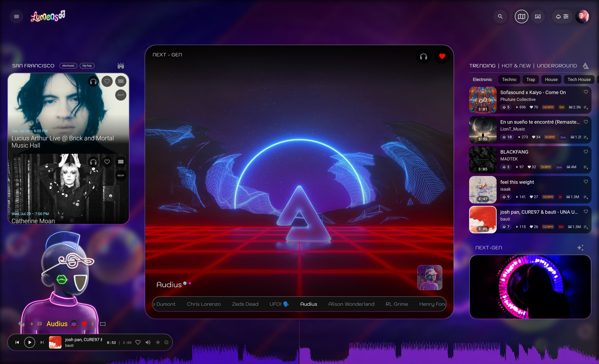The width and height of the screenshot is (599, 364).
Task: Favorite BLACKFANG track
Action: click(586, 152)
